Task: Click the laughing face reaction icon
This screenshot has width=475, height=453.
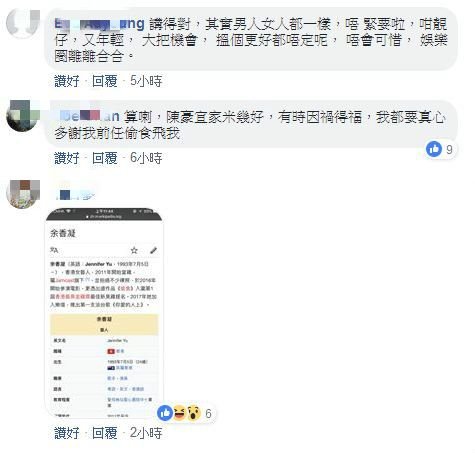Action: (179, 413)
